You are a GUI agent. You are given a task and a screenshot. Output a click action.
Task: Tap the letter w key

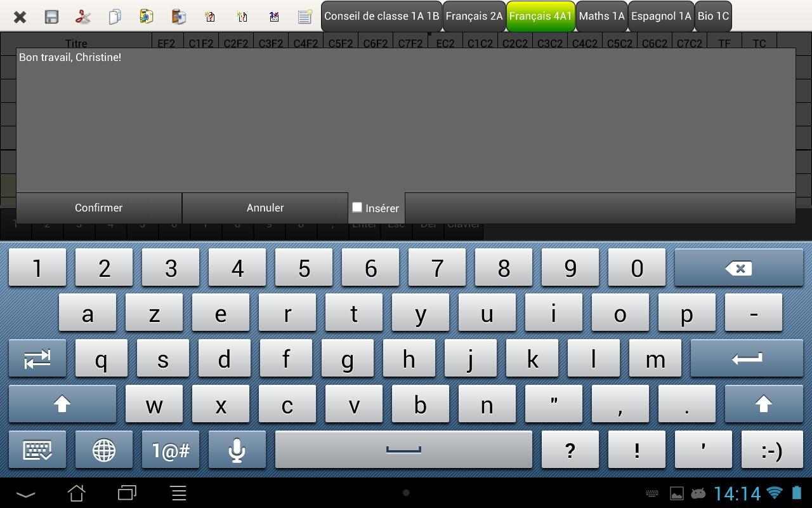pos(154,404)
